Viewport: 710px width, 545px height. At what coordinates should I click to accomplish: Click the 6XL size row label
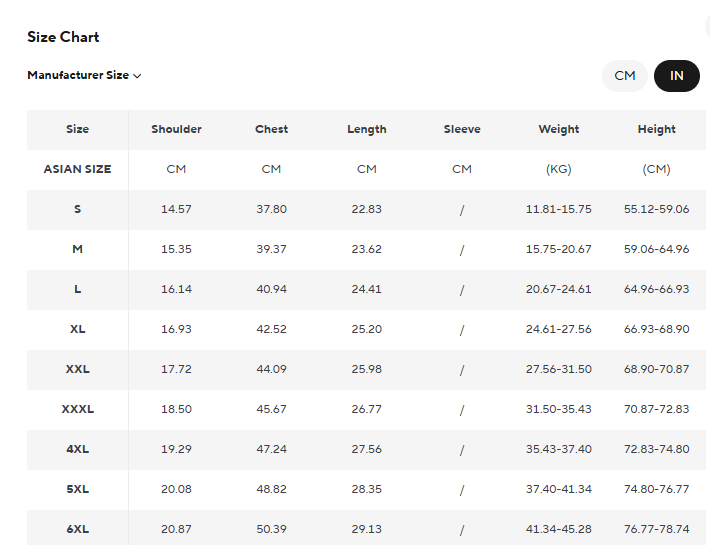point(77,529)
